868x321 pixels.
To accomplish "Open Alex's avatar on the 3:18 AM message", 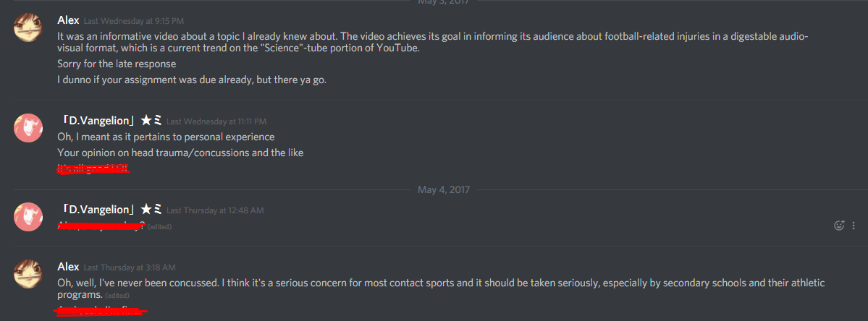I will point(28,274).
